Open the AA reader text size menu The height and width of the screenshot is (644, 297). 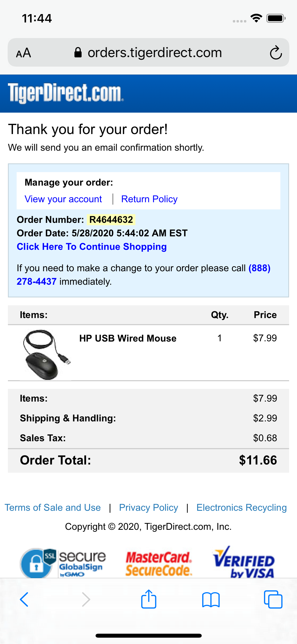pyautogui.click(x=23, y=53)
